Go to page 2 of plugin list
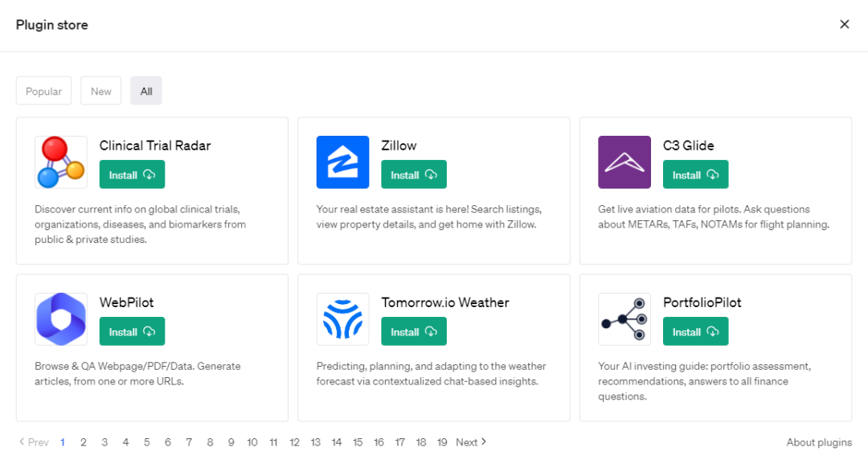Screen dimensions: 868x464 (83, 442)
